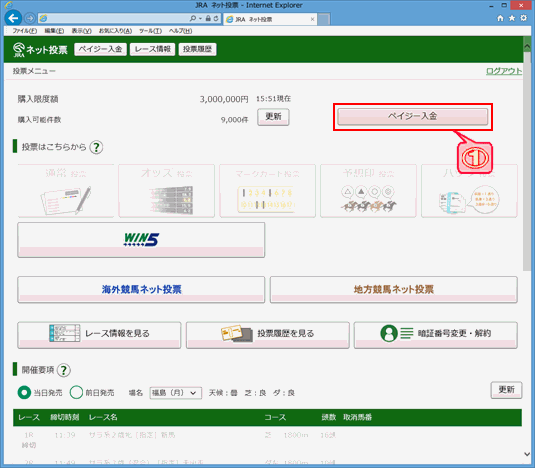Select the 当日発売 radio button
The width and height of the screenshot is (535, 468).
24,393
